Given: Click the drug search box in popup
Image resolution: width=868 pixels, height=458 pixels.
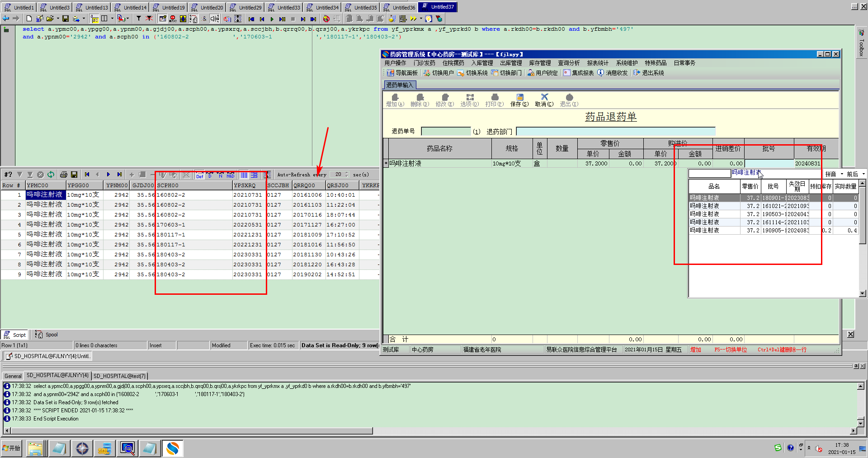Looking at the screenshot, I should click(x=710, y=174).
